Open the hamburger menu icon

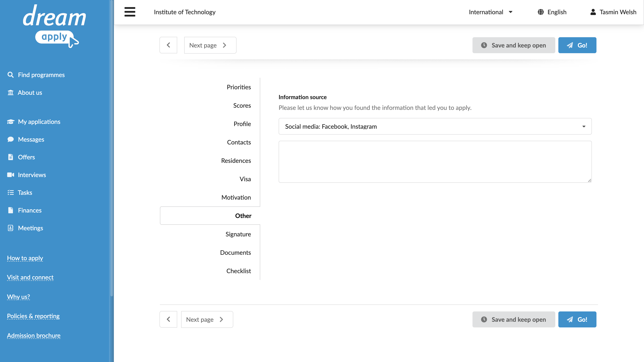click(130, 12)
